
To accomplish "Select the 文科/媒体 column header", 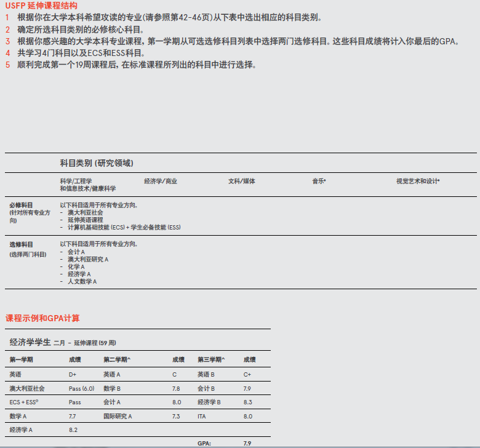I will coord(241,182).
